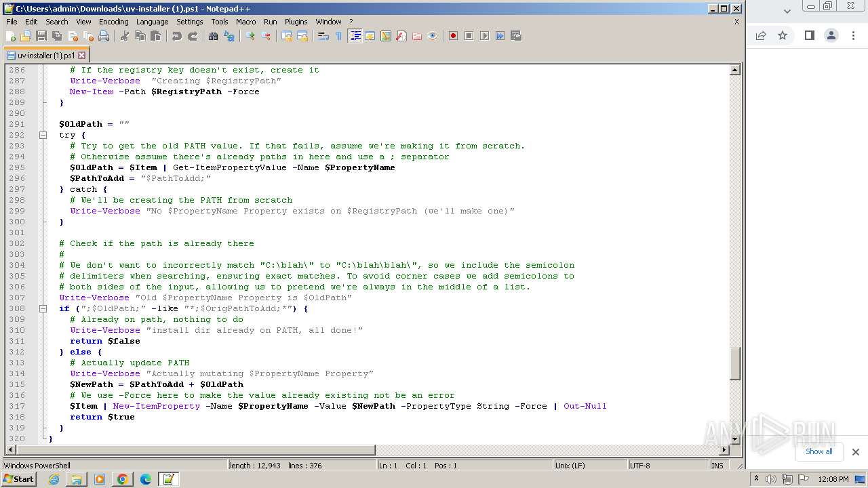Cut the selection with the scissors icon
Screen dimensions: 868x488
point(125,36)
